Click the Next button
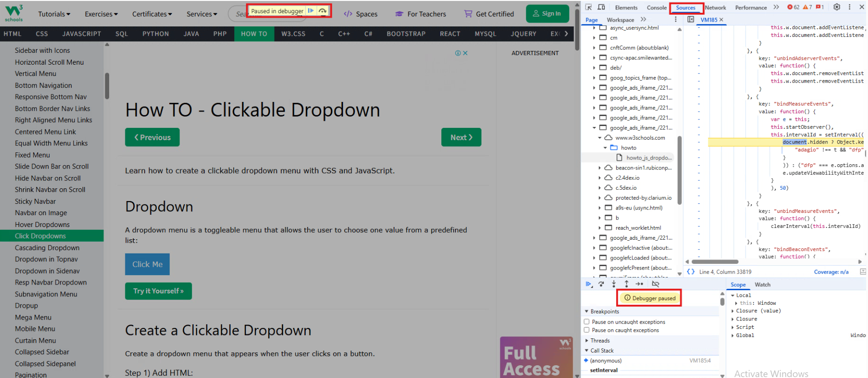This screenshot has height=378, width=868. 461,137
